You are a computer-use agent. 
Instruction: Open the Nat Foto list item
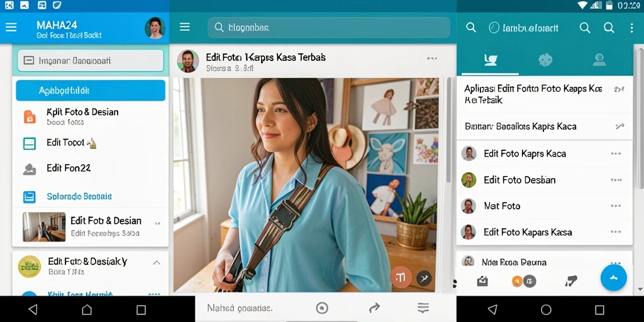545,206
